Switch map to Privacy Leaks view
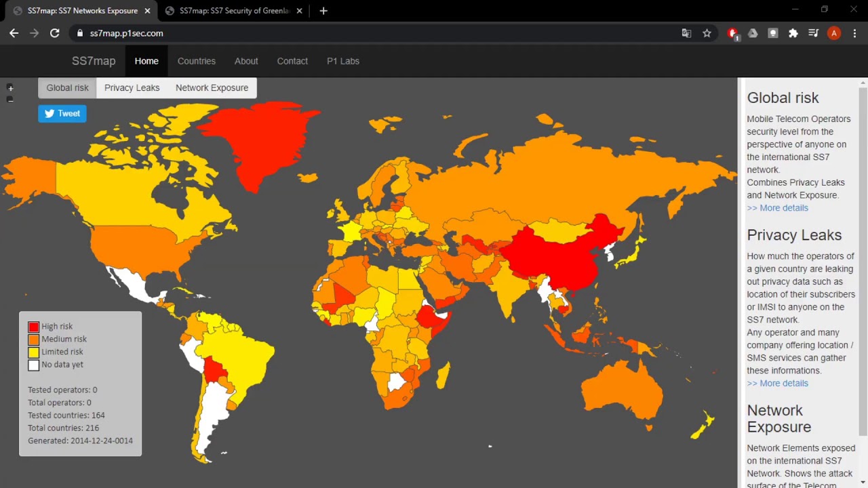 tap(132, 87)
